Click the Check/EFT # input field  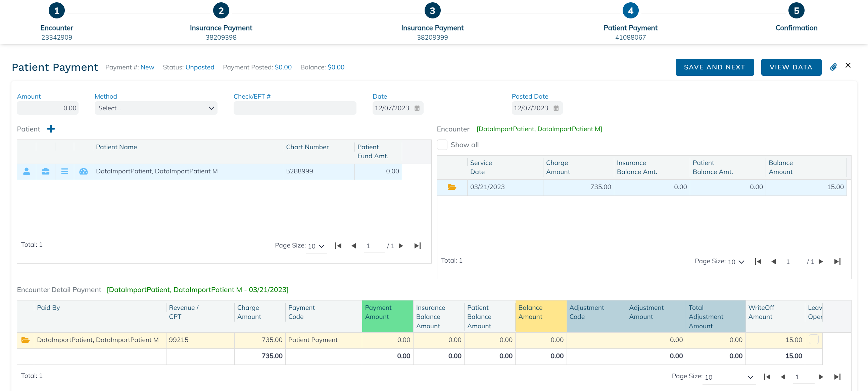294,108
